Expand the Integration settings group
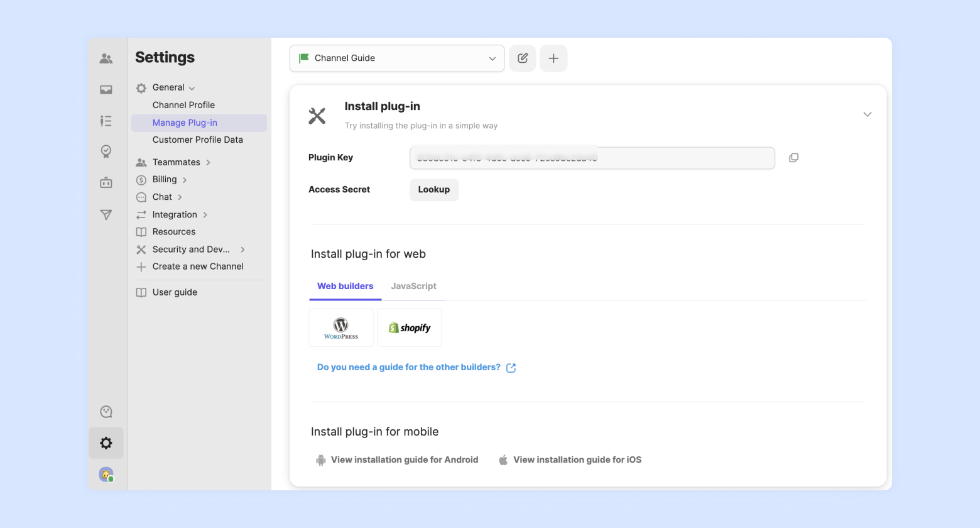This screenshot has height=528, width=980. click(x=175, y=215)
